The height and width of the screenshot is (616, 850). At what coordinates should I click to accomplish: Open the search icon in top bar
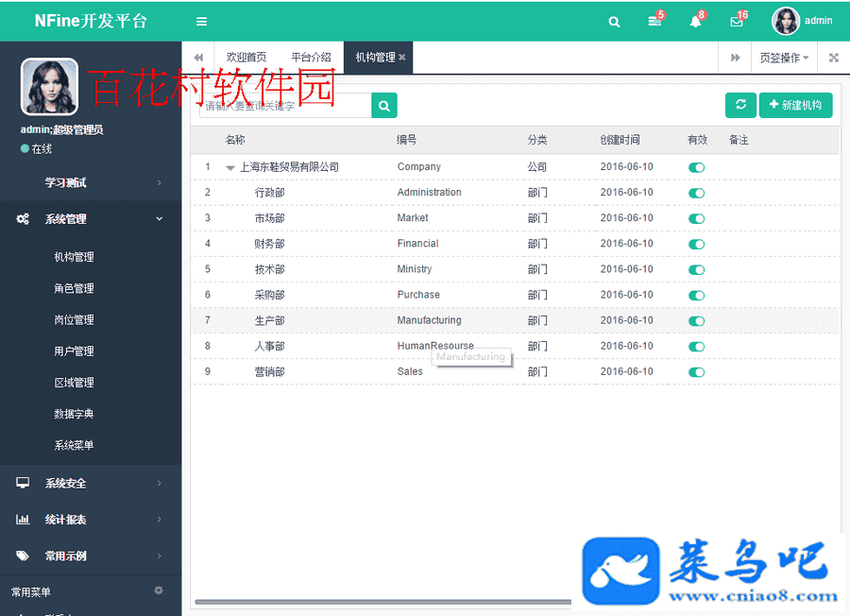615,21
